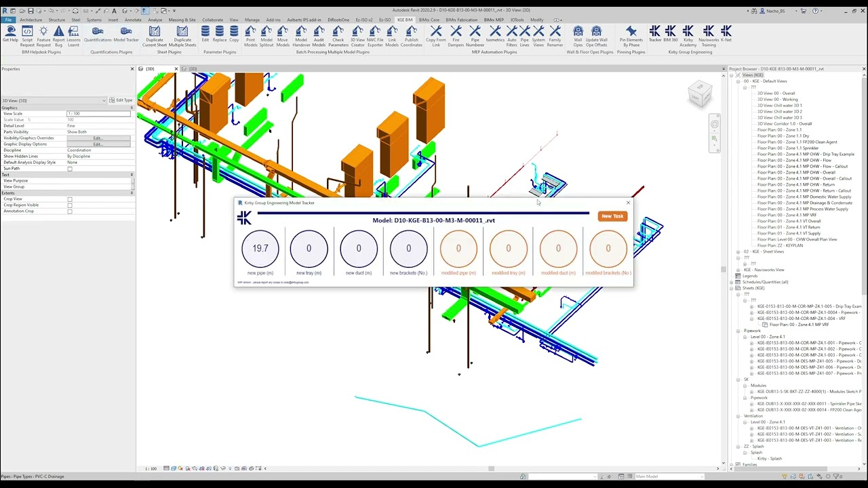Run Fire Dampers automation
This screenshot has width=868, height=488.
click(x=456, y=37)
